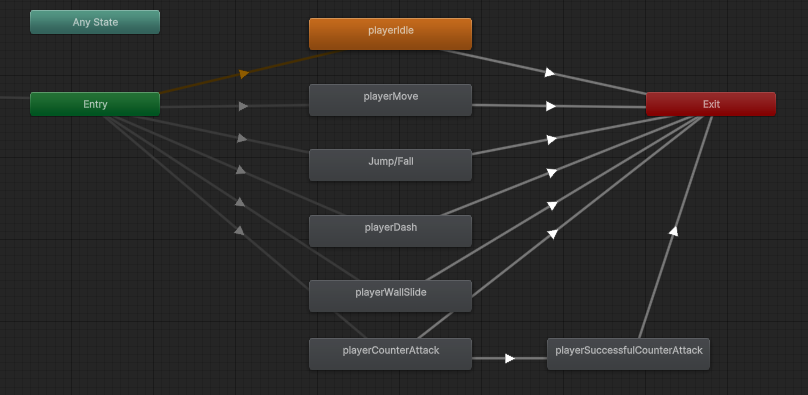Click transition arrow from playerMove to Exit
The image size is (808, 395).
point(551,106)
